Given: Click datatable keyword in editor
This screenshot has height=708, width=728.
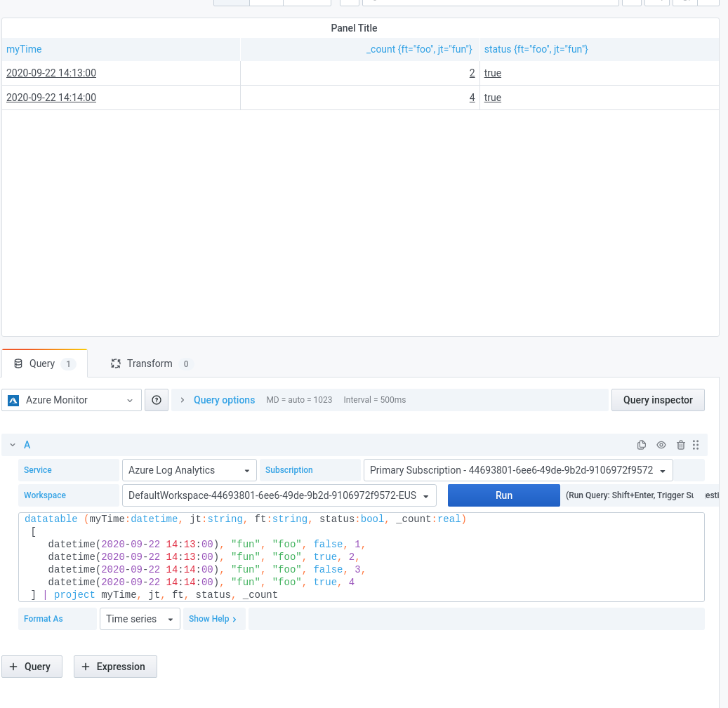Looking at the screenshot, I should pyautogui.click(x=51, y=519).
